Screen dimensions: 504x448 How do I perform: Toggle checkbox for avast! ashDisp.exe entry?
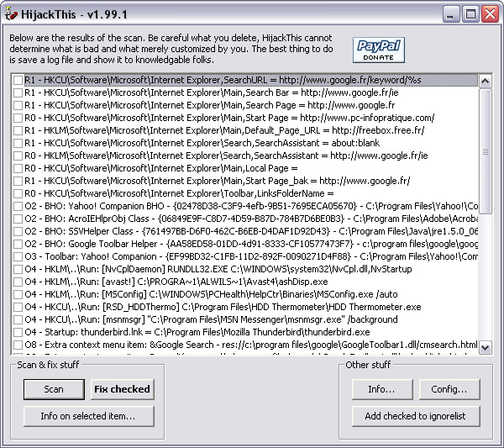tap(18, 282)
